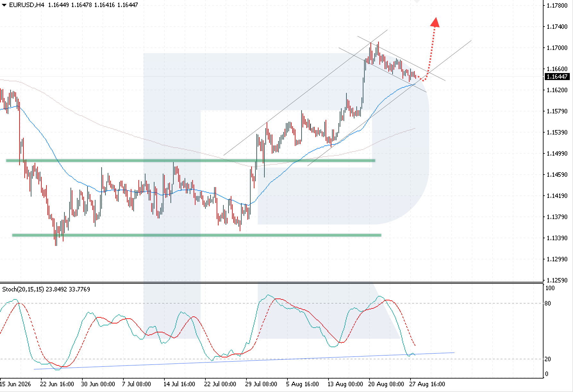Select the upper green horizontal level near 1.14990
The image size is (573, 392).
point(190,160)
